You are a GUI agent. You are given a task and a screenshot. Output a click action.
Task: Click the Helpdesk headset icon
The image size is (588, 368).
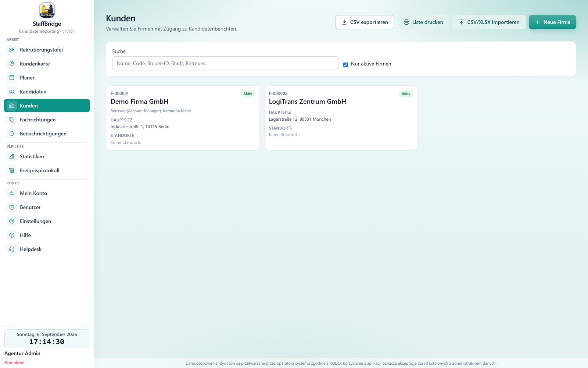[x=12, y=249]
